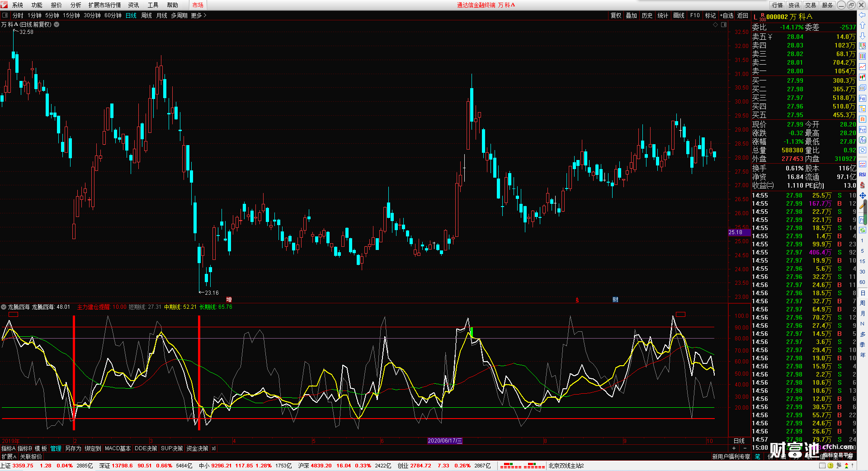Click the orange document icon in sidebar
868x471 pixels.
(863, 119)
